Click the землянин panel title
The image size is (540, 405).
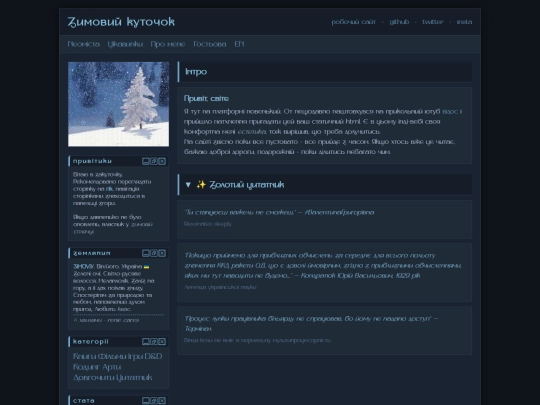[x=92, y=253]
